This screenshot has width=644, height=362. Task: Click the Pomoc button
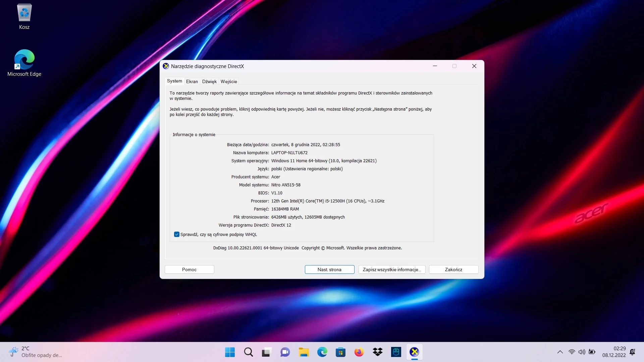coord(189,269)
